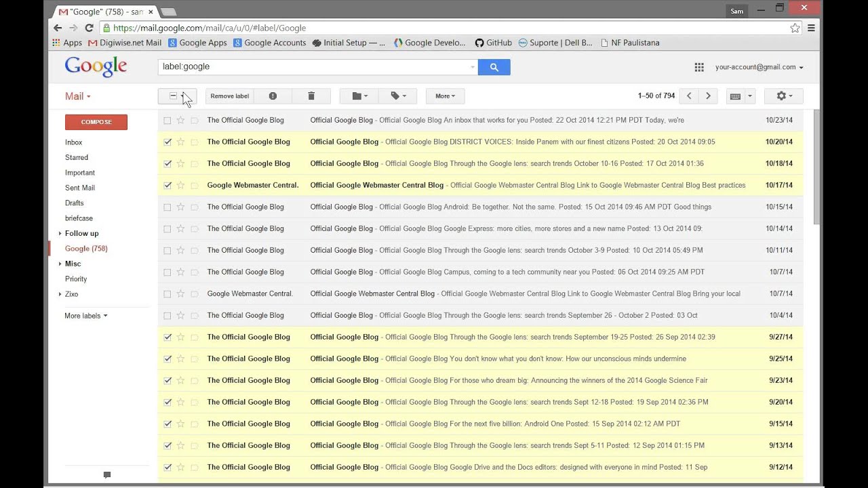Click the Report spam icon
Viewport: 868px width, 488px height.
coord(273,96)
